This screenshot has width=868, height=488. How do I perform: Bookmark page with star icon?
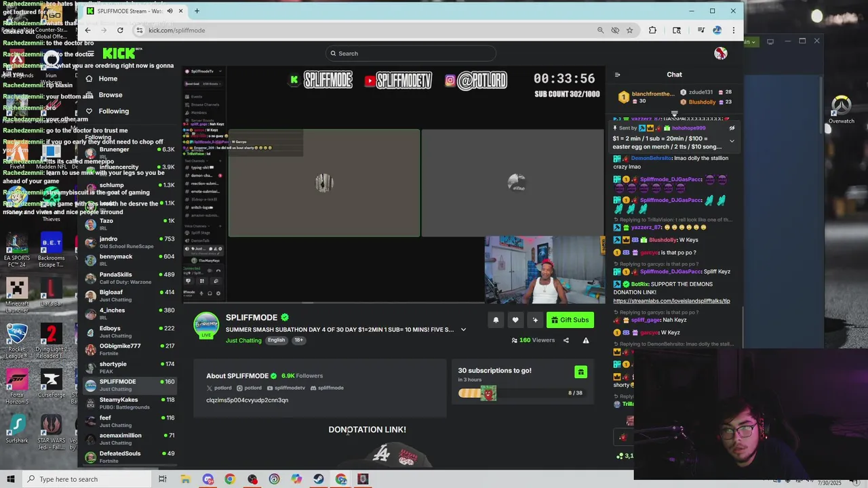point(629,30)
